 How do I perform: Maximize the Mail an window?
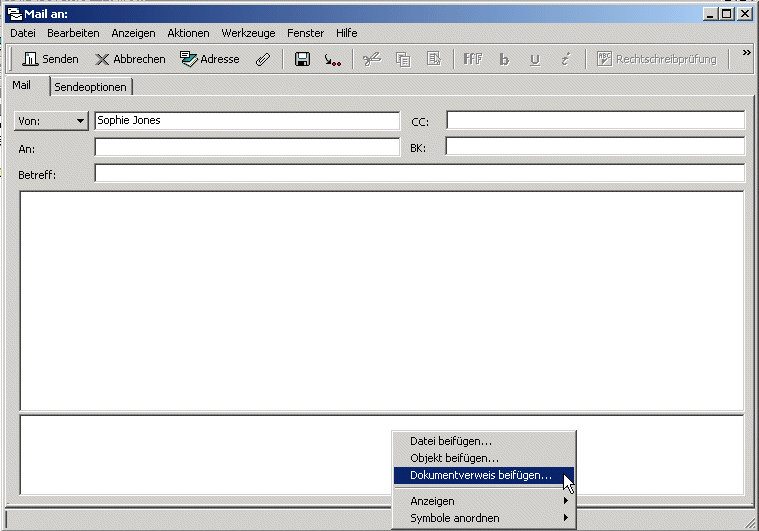point(727,14)
